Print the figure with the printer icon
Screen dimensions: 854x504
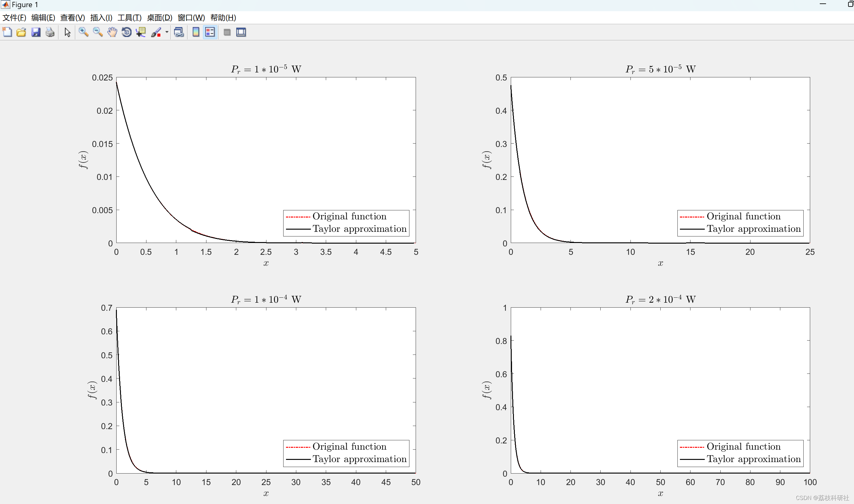(x=50, y=32)
